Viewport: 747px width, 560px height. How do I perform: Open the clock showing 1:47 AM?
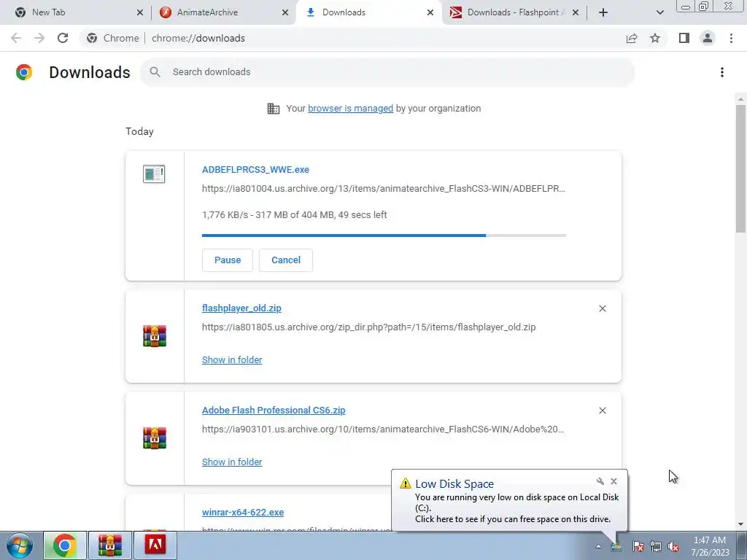(x=710, y=546)
